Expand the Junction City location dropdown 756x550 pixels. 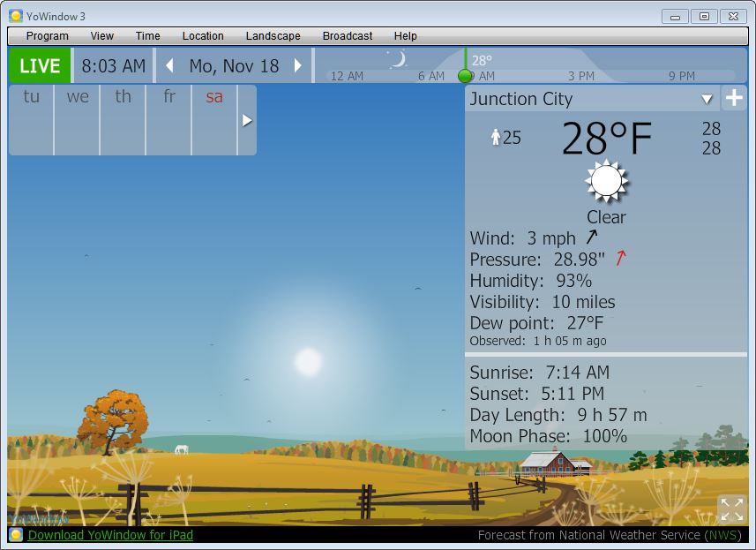[706, 99]
